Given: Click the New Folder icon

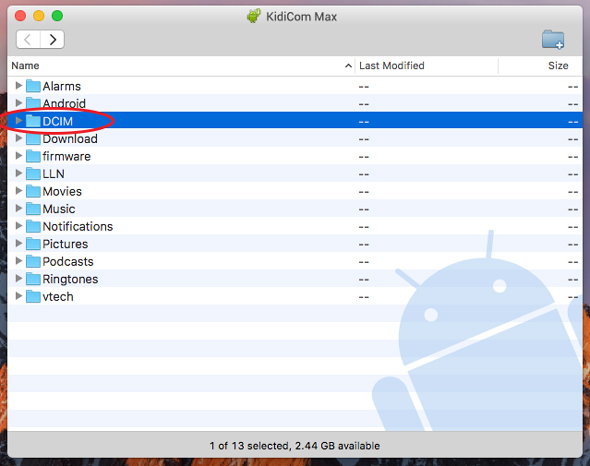Looking at the screenshot, I should (553, 40).
